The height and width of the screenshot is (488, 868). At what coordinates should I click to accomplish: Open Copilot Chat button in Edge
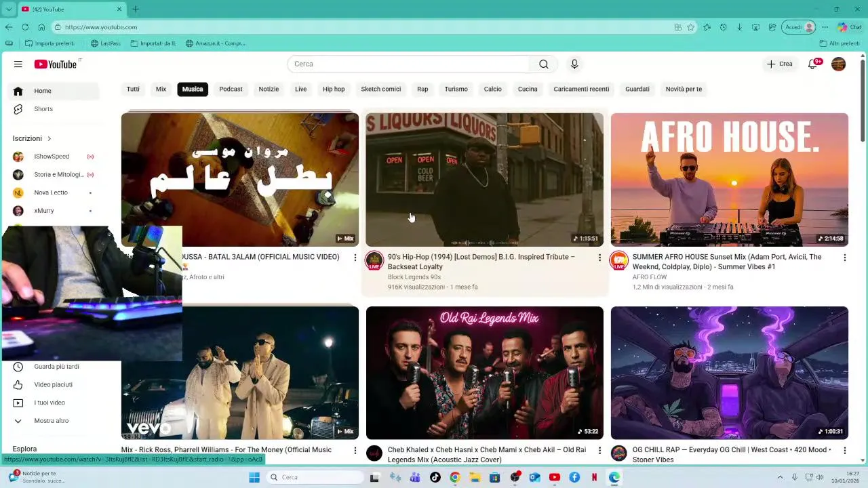849,27
